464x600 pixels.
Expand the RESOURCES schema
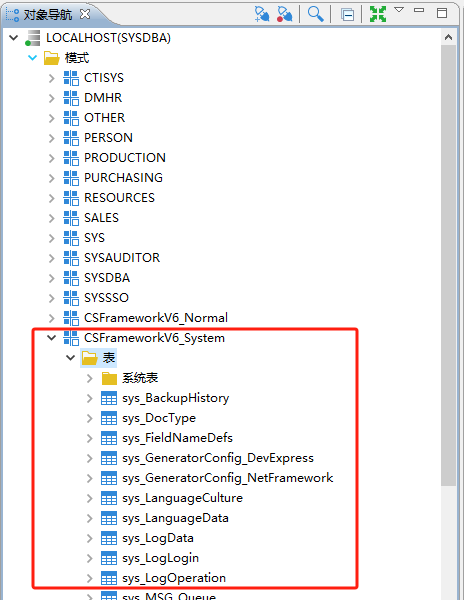[x=51, y=198]
